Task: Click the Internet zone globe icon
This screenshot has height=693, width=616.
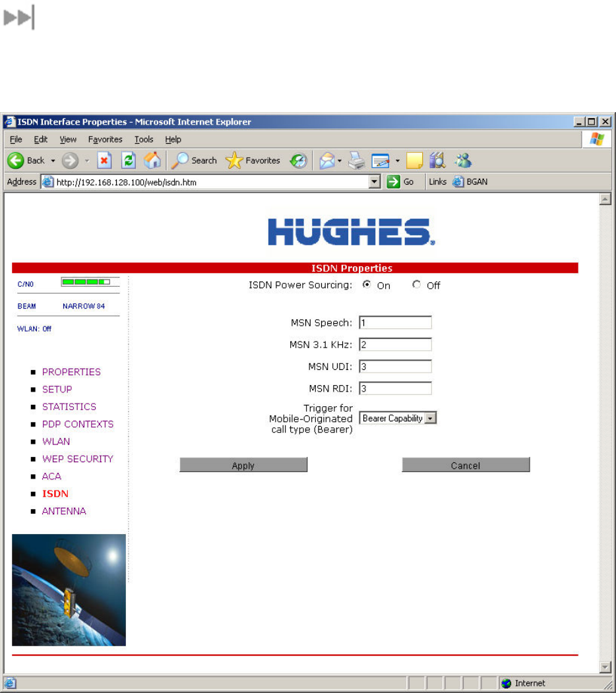Action: (507, 683)
